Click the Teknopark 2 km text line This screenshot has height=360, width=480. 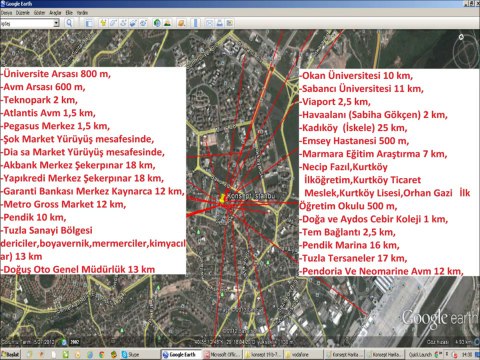(40, 100)
